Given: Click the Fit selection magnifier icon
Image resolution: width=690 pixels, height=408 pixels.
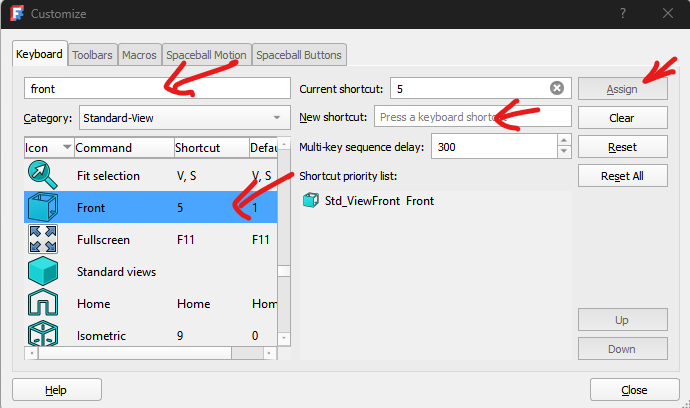Looking at the screenshot, I should point(43,176).
